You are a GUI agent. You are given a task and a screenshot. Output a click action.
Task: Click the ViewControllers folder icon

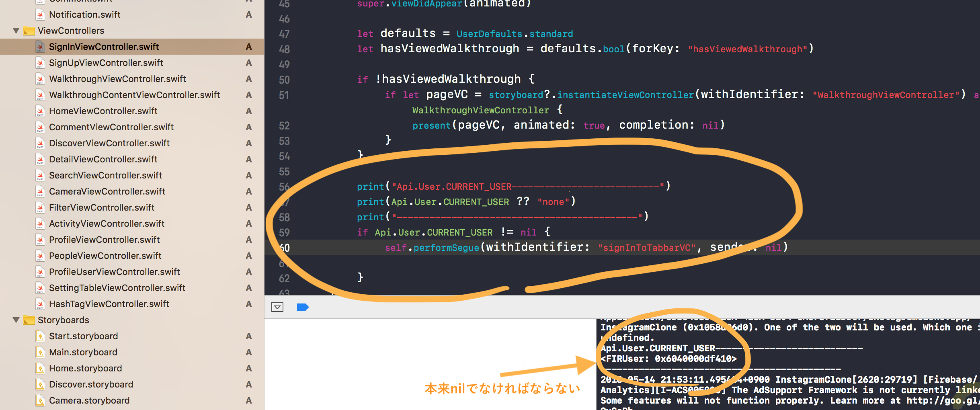click(x=28, y=31)
